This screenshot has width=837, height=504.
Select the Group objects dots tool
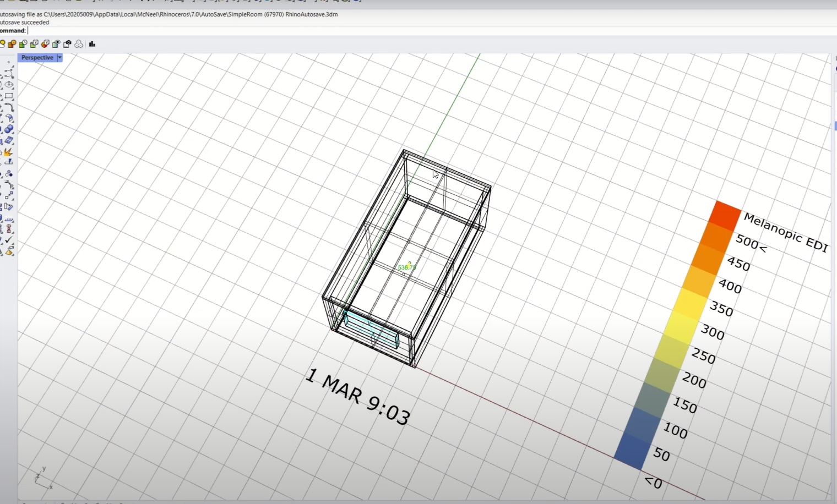[9, 174]
